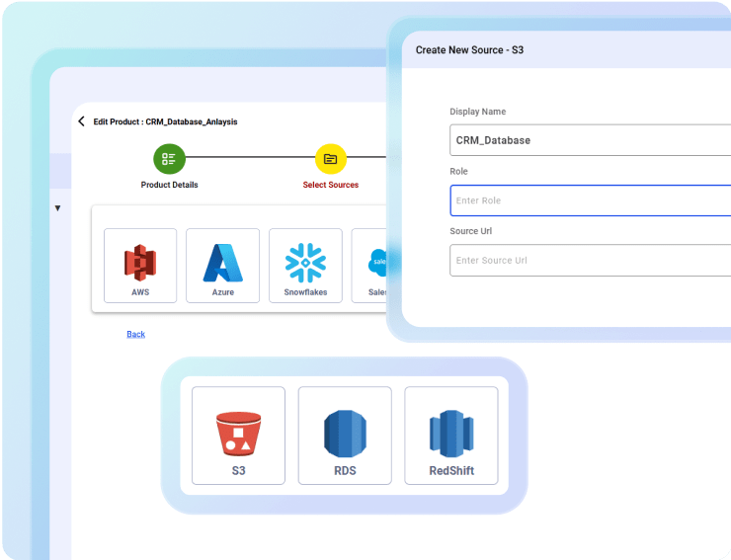Select the 'Source Url' field label
Image resolution: width=731 pixels, height=560 pixels.
(470, 231)
